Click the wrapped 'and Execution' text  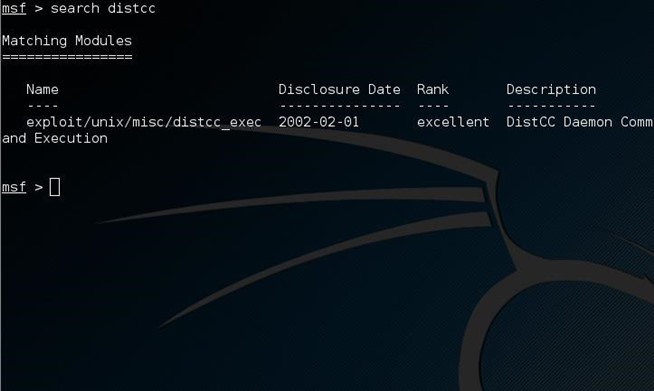55,139
